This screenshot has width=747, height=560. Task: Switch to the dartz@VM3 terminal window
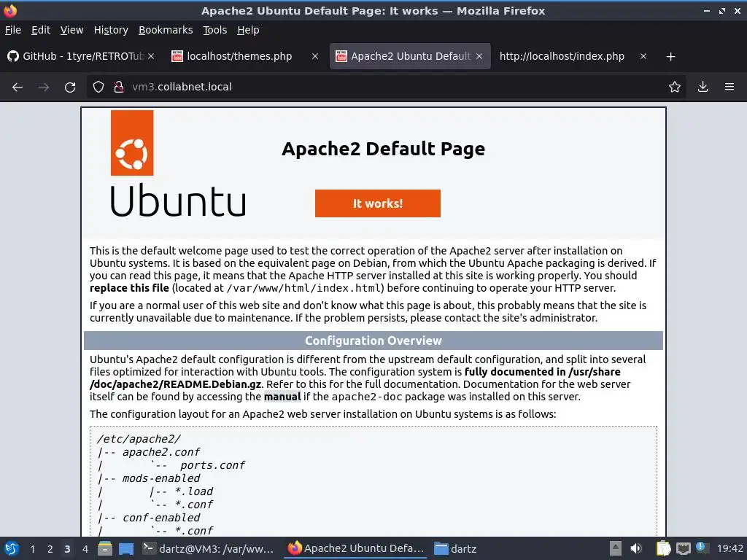click(x=208, y=548)
